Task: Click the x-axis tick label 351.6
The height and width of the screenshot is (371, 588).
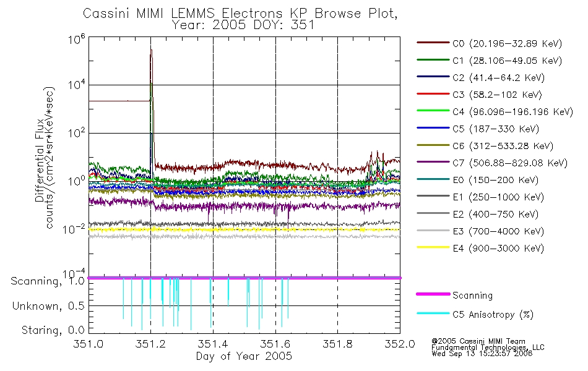Action: (x=275, y=344)
